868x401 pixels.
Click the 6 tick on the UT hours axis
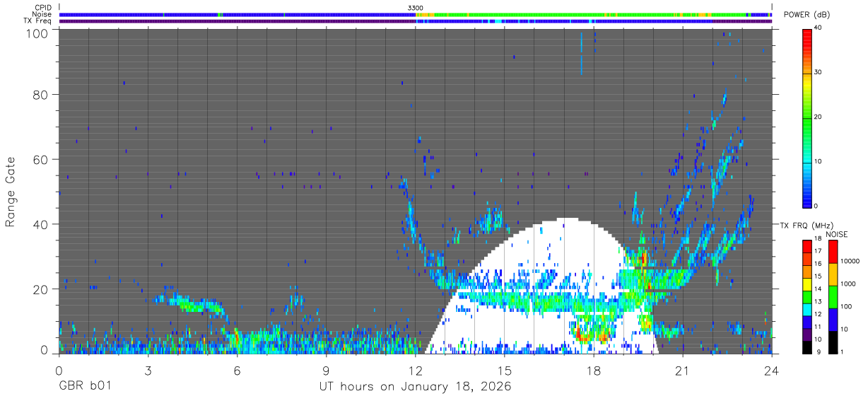point(237,371)
